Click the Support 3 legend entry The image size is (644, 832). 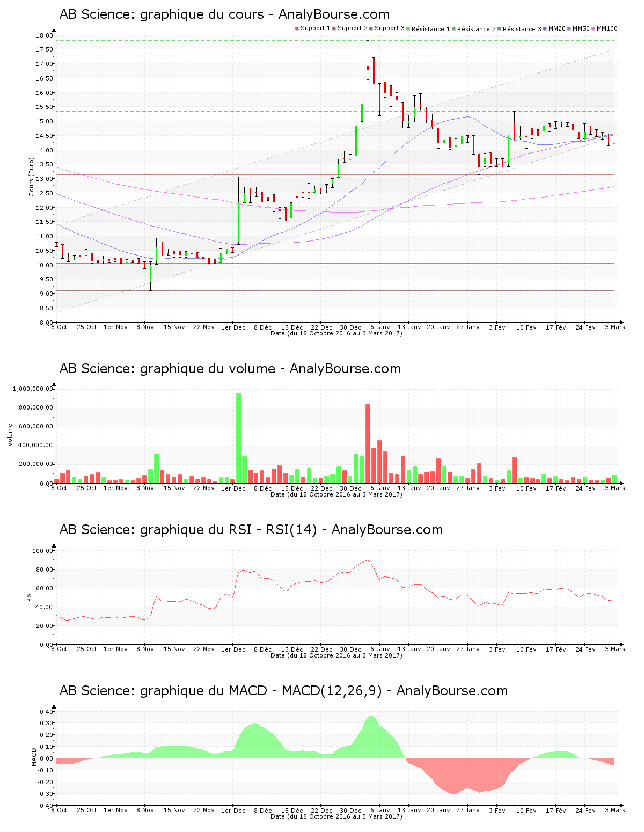coord(387,28)
